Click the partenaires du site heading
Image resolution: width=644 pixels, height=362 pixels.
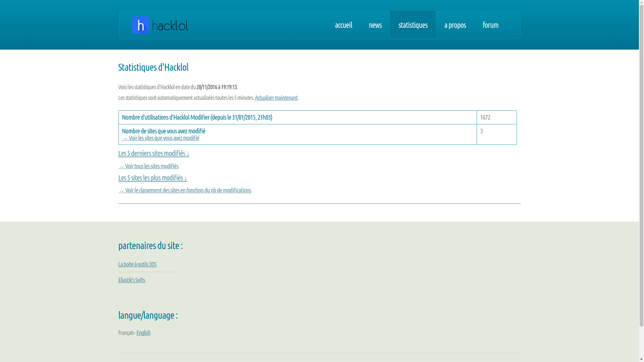click(x=150, y=245)
